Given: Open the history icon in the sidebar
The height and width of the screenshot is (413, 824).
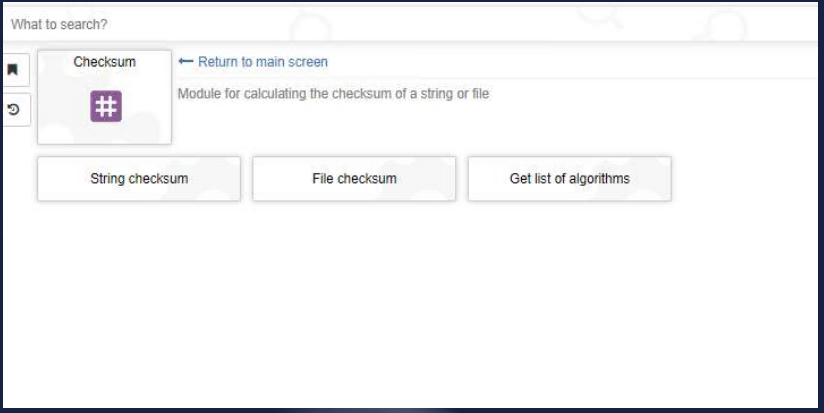Looking at the screenshot, I should tap(14, 109).
